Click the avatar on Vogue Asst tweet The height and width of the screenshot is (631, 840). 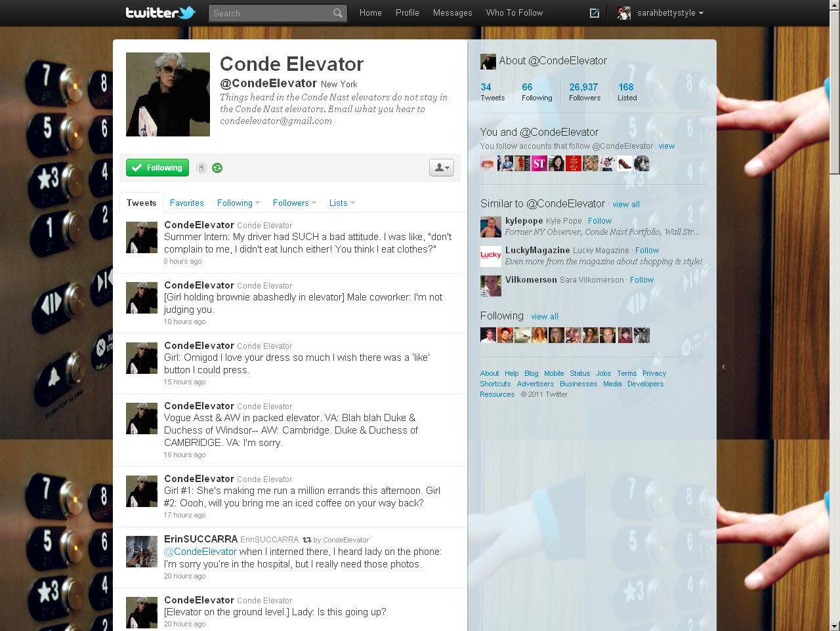142,418
